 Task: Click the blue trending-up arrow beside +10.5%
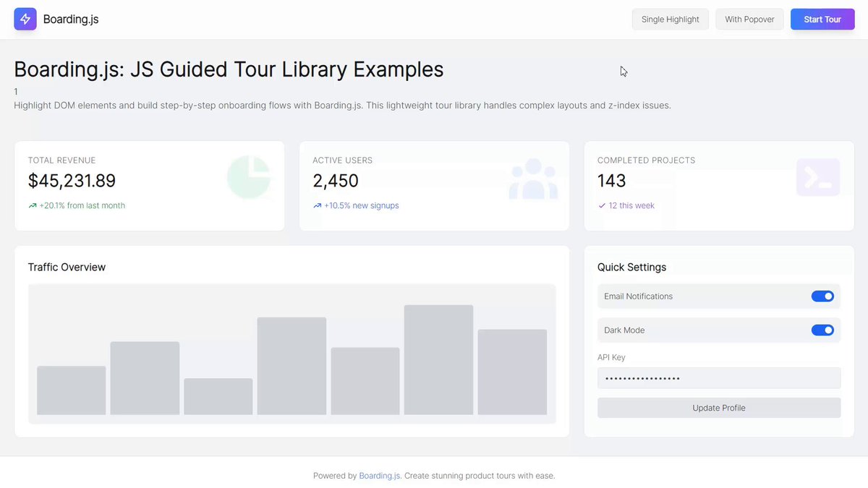click(318, 206)
